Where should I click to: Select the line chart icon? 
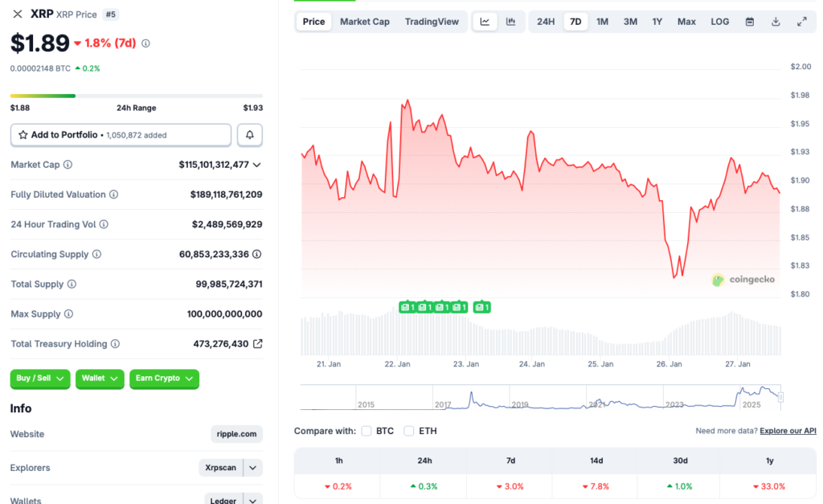[x=485, y=22]
